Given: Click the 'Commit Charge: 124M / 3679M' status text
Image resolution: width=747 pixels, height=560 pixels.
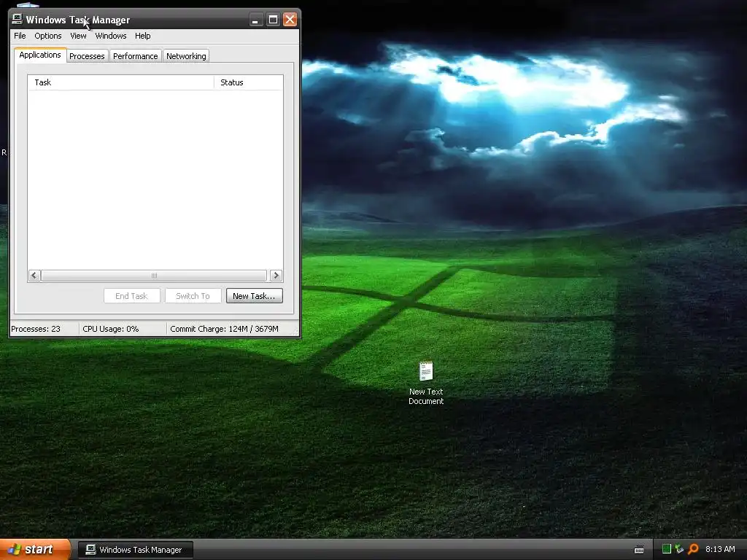Looking at the screenshot, I should (225, 329).
